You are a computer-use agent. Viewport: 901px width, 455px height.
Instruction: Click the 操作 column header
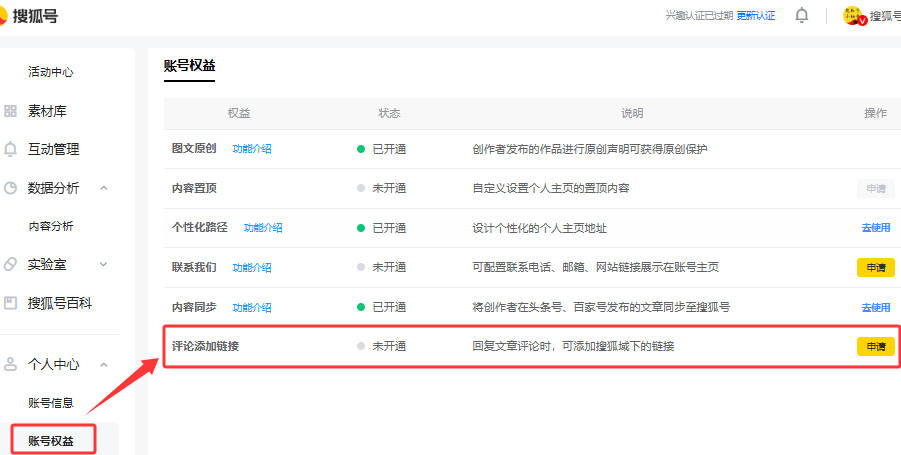coord(875,113)
